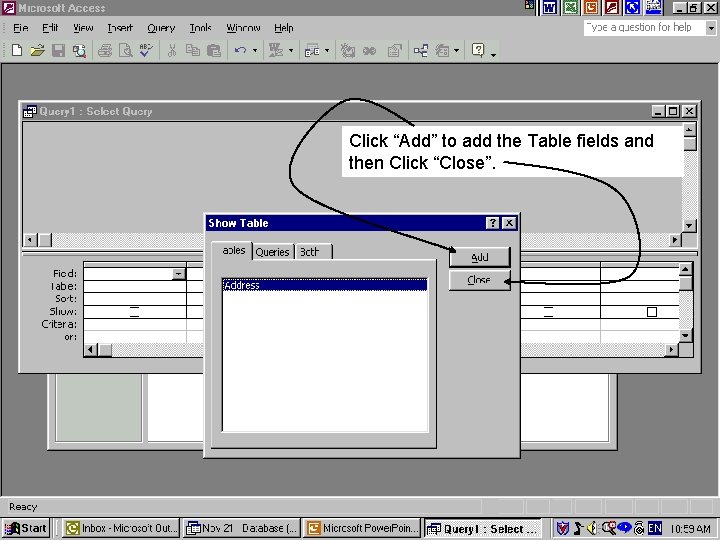This screenshot has width=720, height=540.
Task: Open the Window menu
Action: (243, 28)
